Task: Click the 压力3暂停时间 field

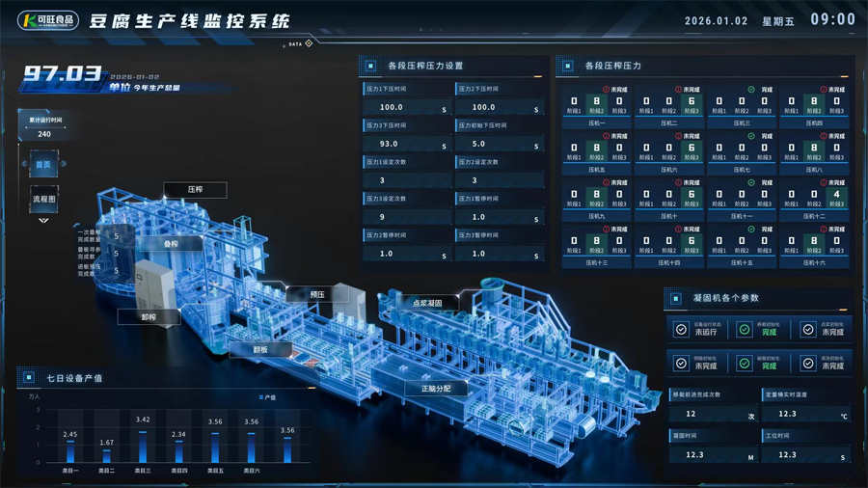Action: 499,254
